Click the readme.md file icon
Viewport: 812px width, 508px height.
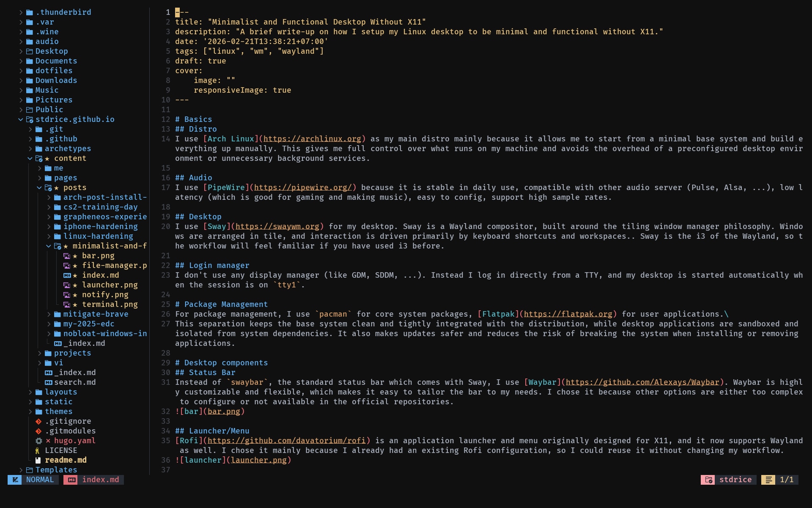pos(38,460)
